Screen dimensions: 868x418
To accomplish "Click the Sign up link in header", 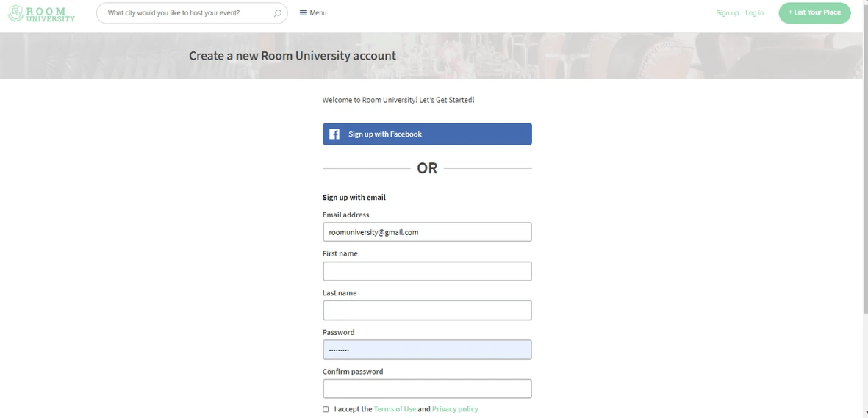I will tap(728, 12).
